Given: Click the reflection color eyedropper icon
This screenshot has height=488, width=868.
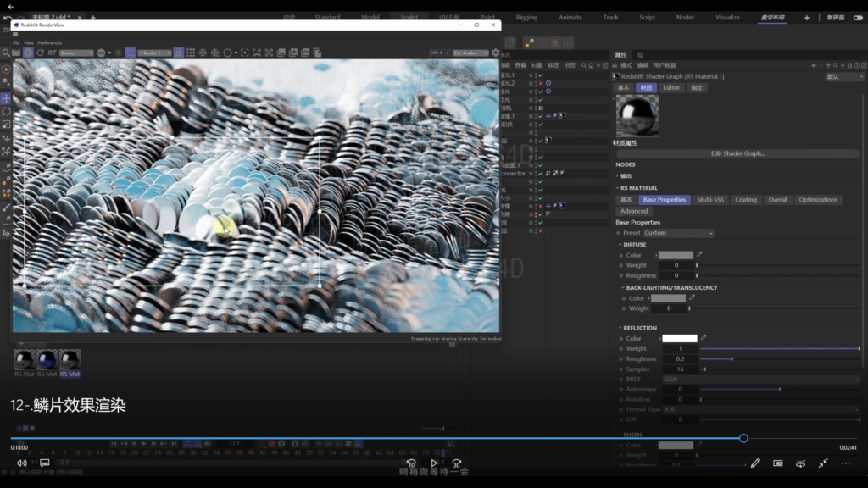Looking at the screenshot, I should click(x=704, y=338).
